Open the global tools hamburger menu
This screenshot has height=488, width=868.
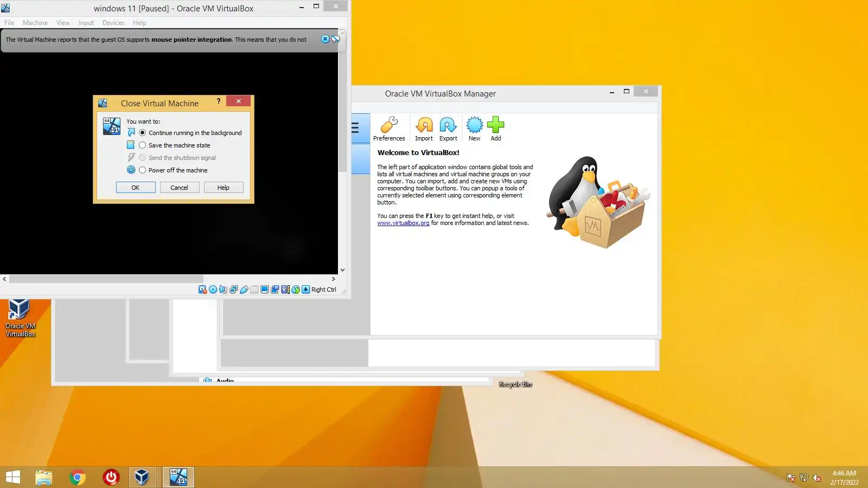[355, 128]
